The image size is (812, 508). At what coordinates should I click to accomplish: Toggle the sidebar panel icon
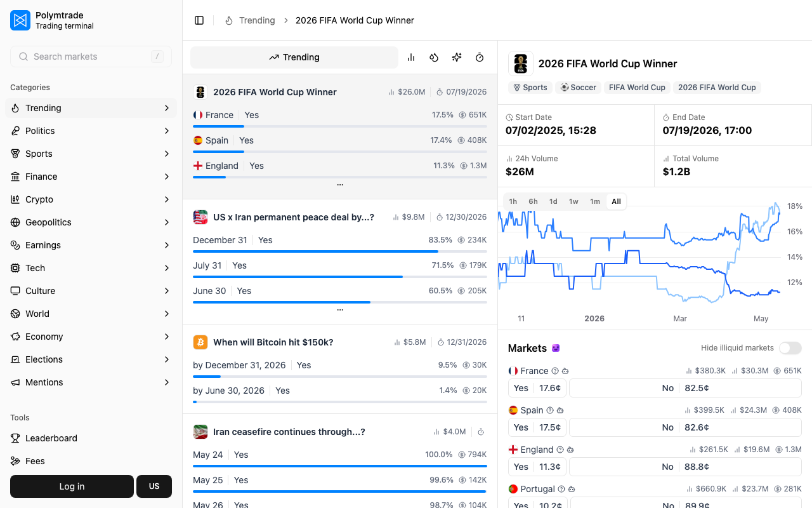(199, 20)
